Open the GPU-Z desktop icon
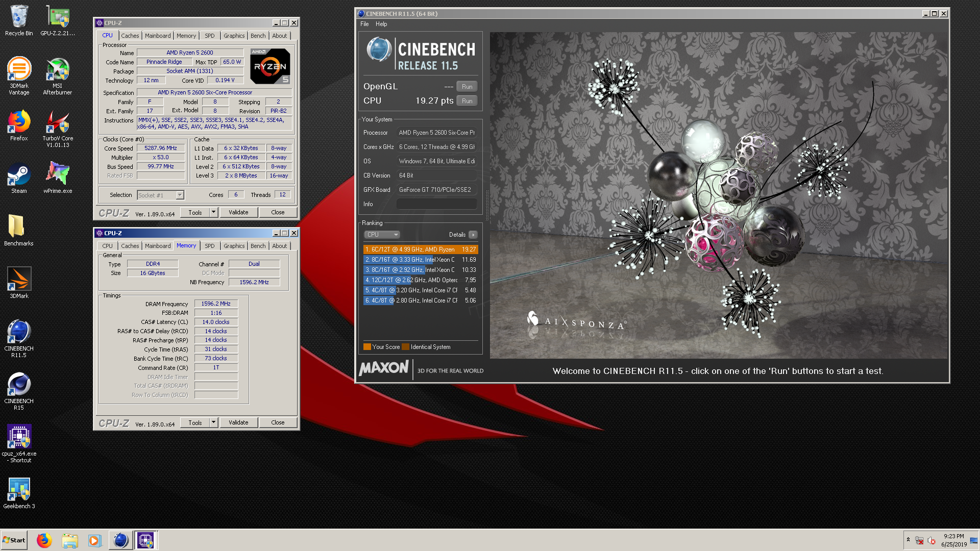Viewport: 980px width, 551px height. (x=58, y=20)
